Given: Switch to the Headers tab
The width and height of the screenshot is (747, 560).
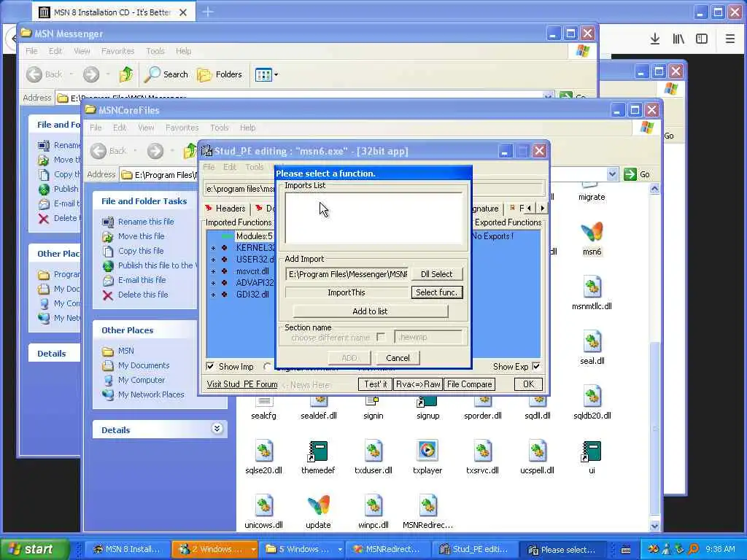Looking at the screenshot, I should [x=226, y=209].
